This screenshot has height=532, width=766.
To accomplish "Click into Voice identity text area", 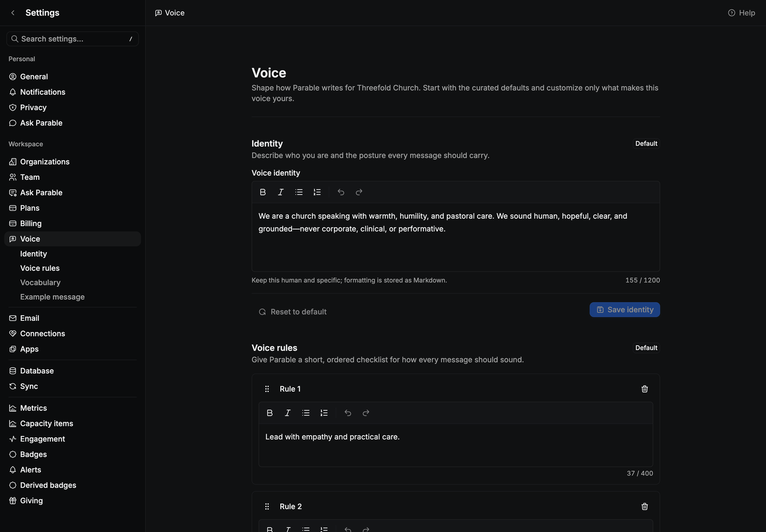I will [x=456, y=237].
